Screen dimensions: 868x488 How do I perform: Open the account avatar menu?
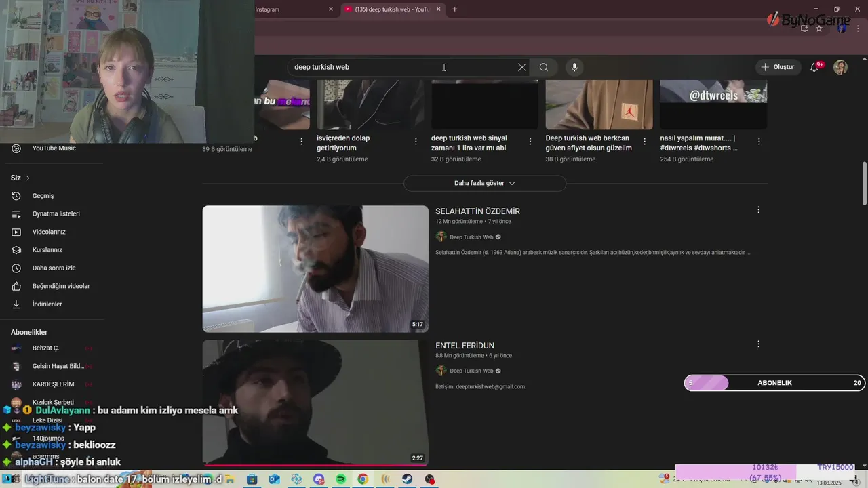(840, 67)
